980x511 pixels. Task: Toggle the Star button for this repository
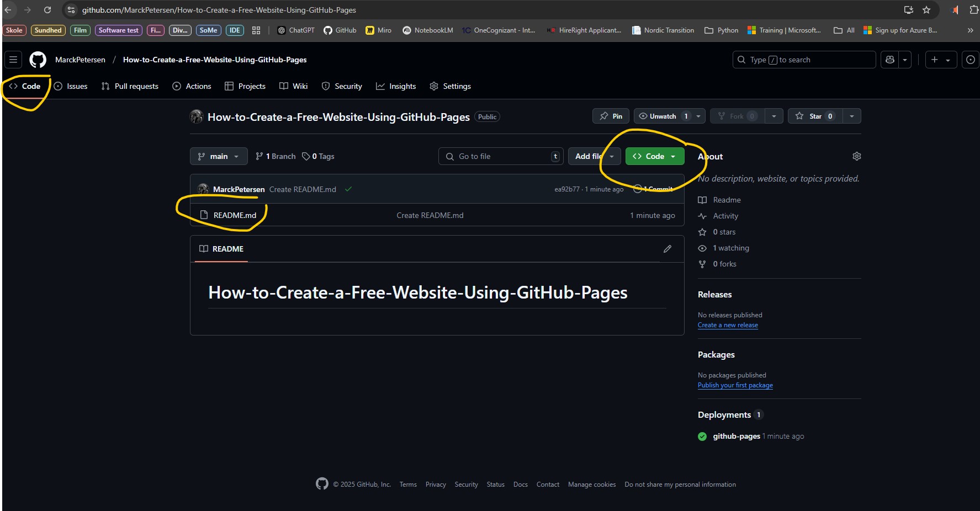click(815, 116)
